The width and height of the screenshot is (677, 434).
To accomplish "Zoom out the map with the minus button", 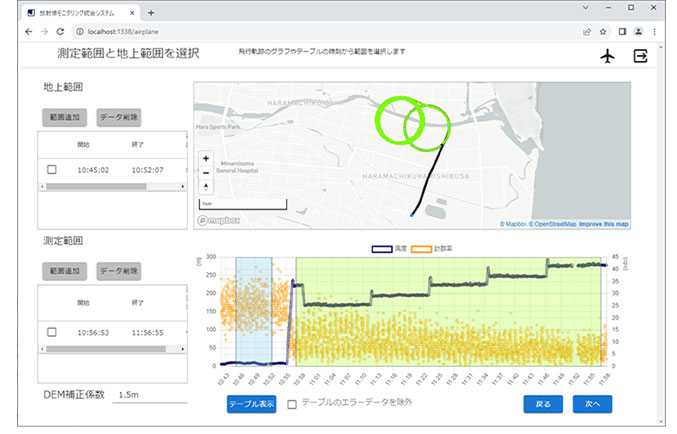I will pyautogui.click(x=206, y=173).
